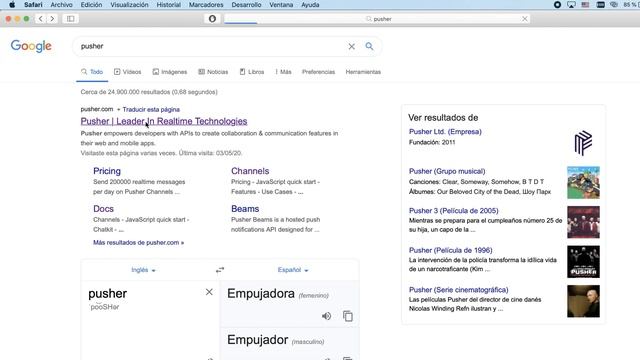Click the keyboard viewer menu bar icon

click(600, 5)
